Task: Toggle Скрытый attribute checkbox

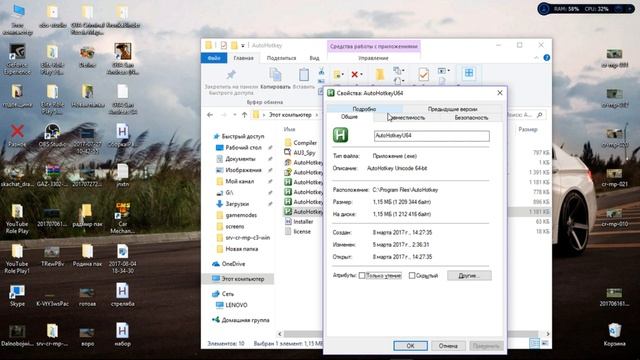Action: point(412,276)
